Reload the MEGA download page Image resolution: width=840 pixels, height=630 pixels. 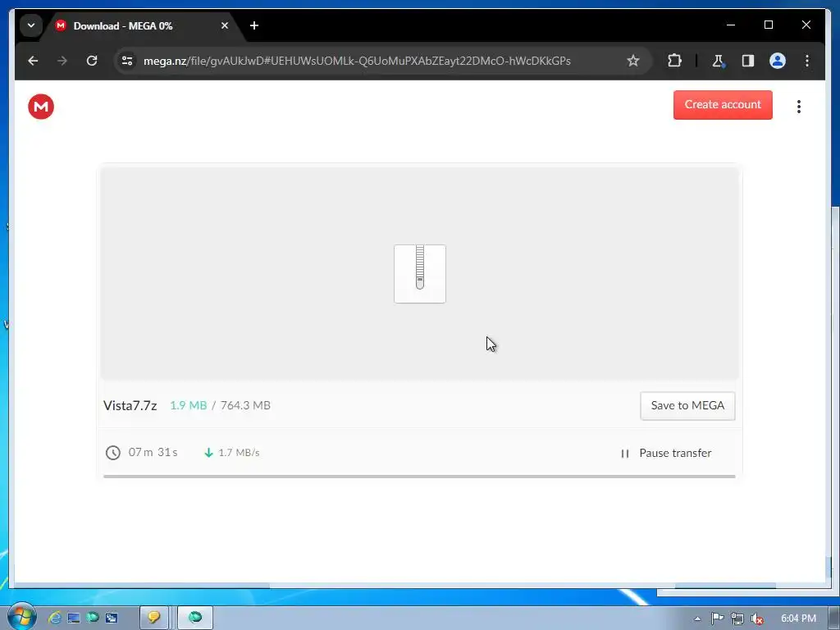click(92, 61)
